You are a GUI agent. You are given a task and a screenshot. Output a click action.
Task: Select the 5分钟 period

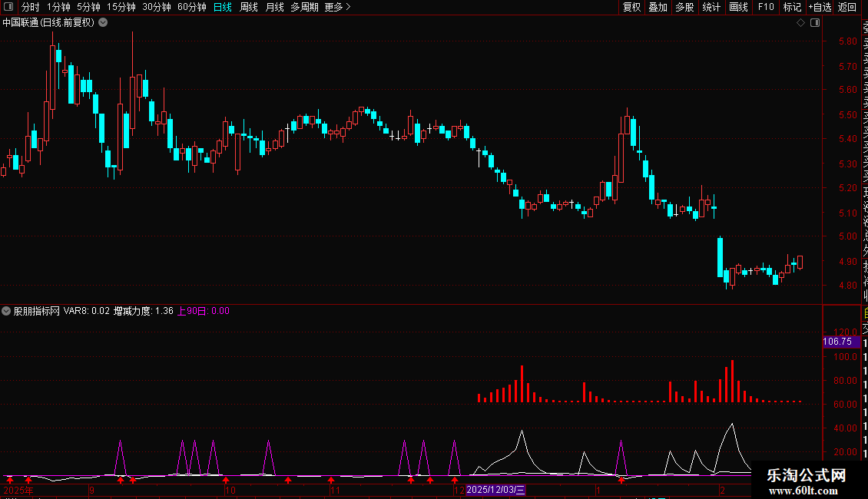[x=88, y=7]
